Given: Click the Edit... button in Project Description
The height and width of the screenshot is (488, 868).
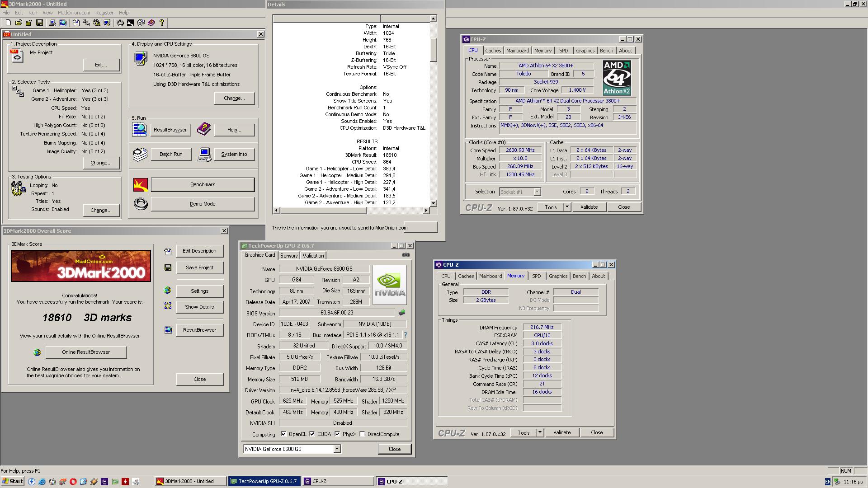Looking at the screenshot, I should pyautogui.click(x=101, y=65).
